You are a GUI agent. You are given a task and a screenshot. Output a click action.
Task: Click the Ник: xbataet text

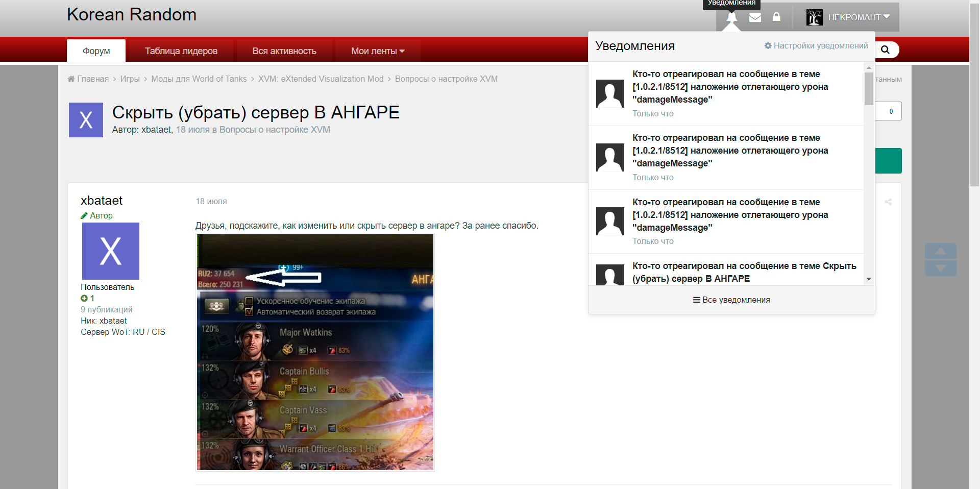[x=104, y=321]
